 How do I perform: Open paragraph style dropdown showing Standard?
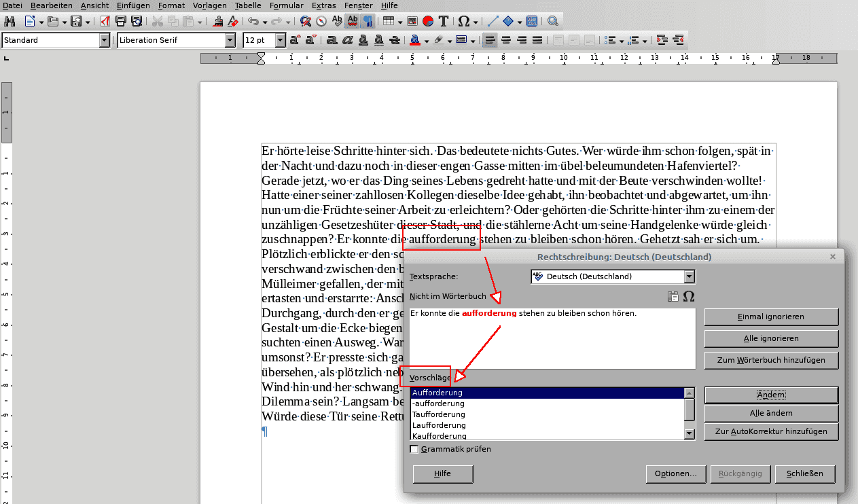point(105,40)
